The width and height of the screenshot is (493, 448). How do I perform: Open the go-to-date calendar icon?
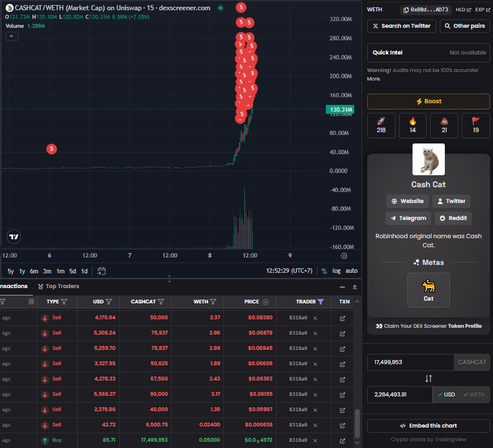point(101,271)
